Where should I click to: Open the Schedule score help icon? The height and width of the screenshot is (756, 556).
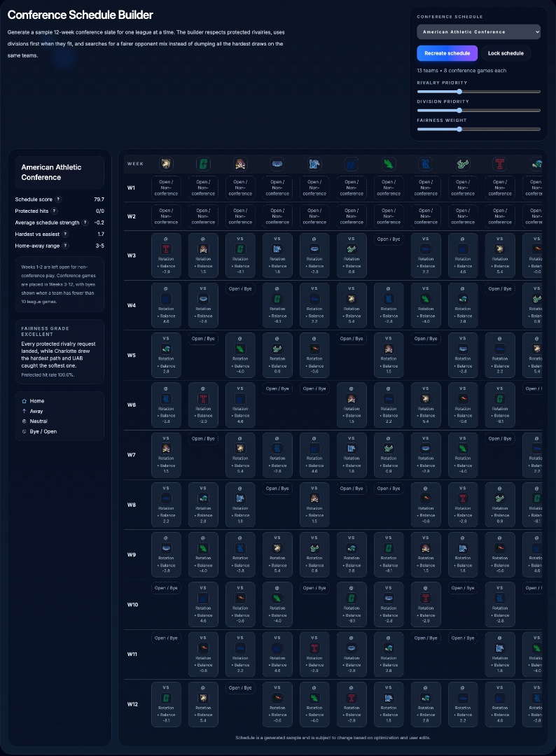click(58, 199)
